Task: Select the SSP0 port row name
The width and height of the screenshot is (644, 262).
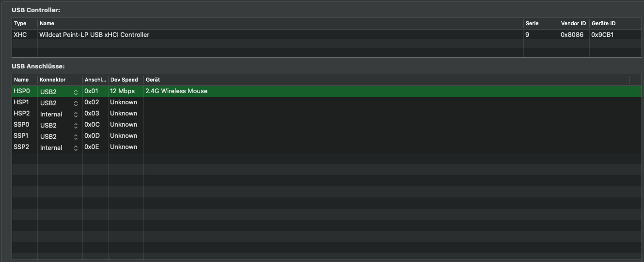Action: (22, 125)
